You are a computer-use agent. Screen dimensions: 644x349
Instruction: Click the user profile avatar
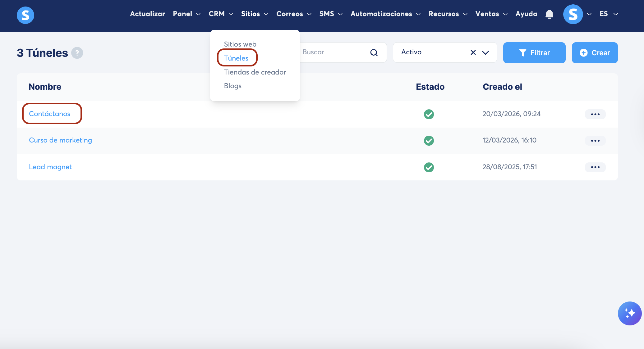coord(573,14)
